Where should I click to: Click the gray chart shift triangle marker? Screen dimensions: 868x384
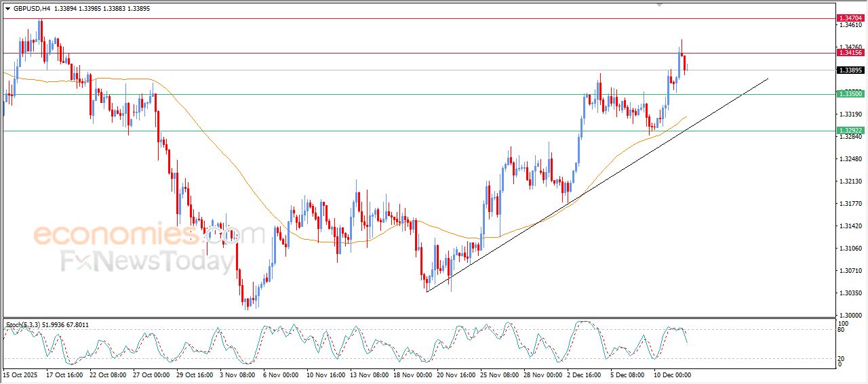click(658, 4)
